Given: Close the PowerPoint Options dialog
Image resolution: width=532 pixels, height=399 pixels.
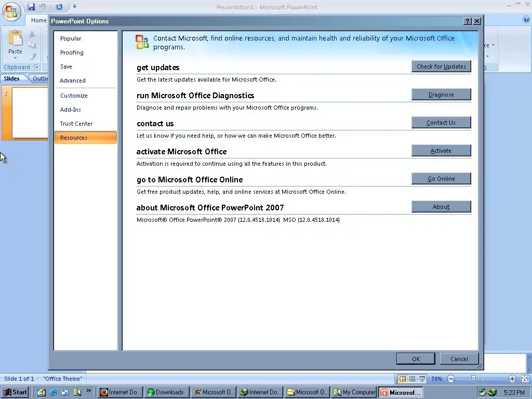Looking at the screenshot, I should click(477, 21).
